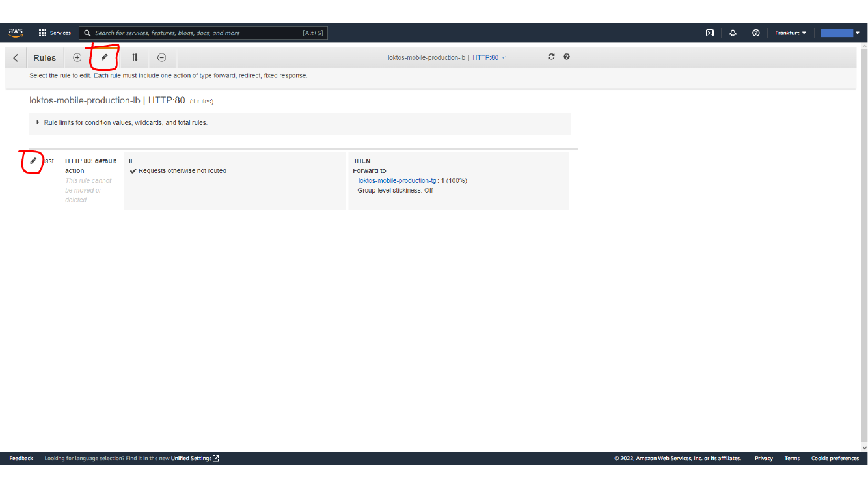
Task: Click 'Group-level stickiness: Off' text
Action: click(395, 190)
